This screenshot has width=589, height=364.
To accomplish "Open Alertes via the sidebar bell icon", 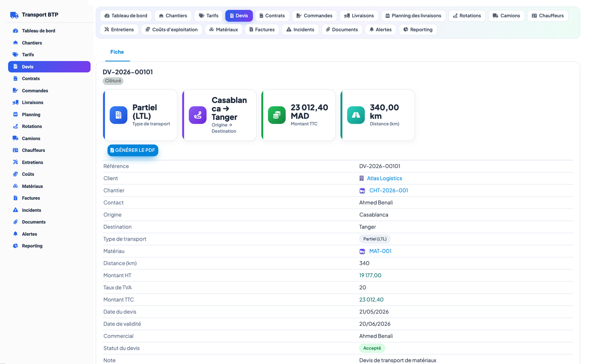I will [x=15, y=234].
